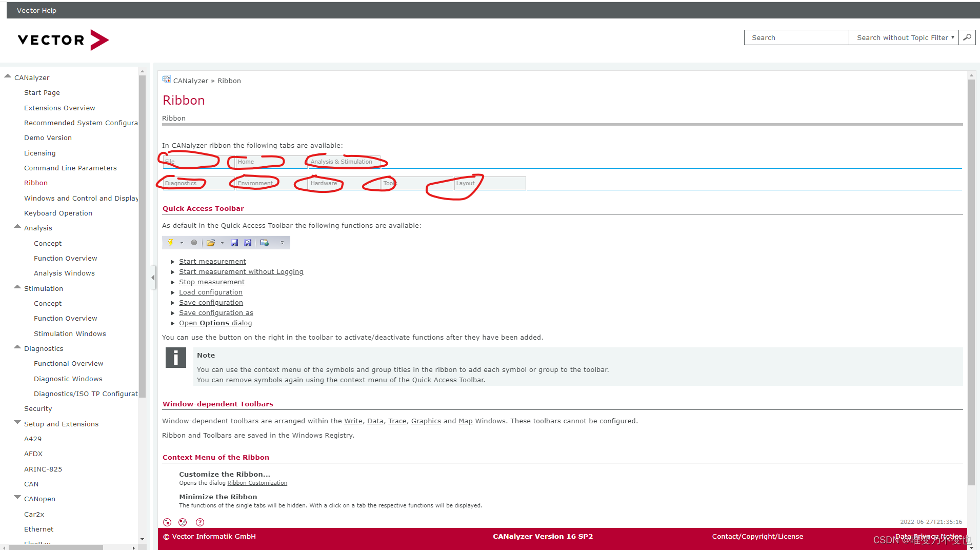Click the question mark help circle icon
This screenshot has height=550, width=980.
click(x=200, y=522)
